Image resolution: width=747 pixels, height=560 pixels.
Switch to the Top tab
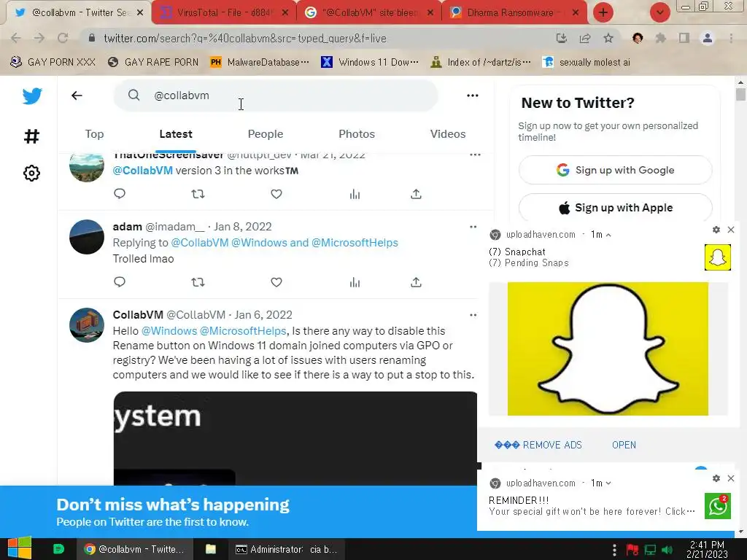point(94,134)
